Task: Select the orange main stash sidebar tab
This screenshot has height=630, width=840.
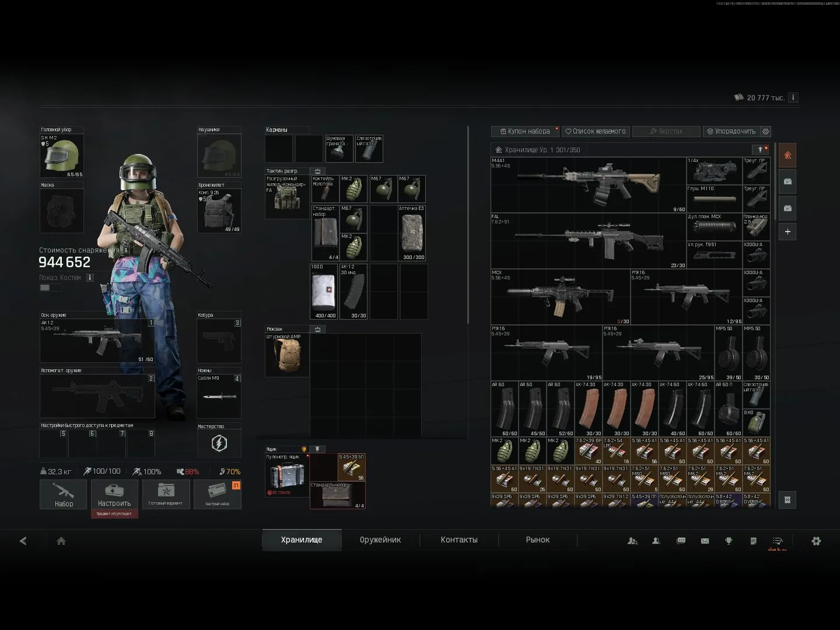Action: (x=787, y=155)
